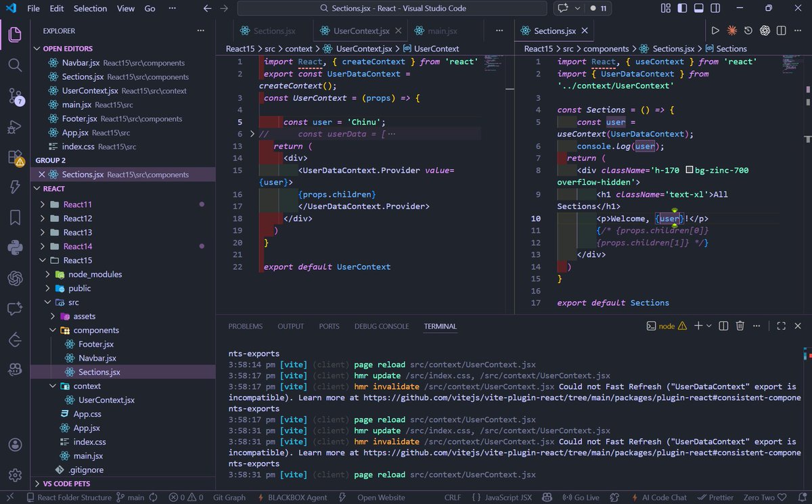Screen dimensions: 812x504
Task: Open the chat dropdown arrow in title bar
Action: (x=577, y=9)
